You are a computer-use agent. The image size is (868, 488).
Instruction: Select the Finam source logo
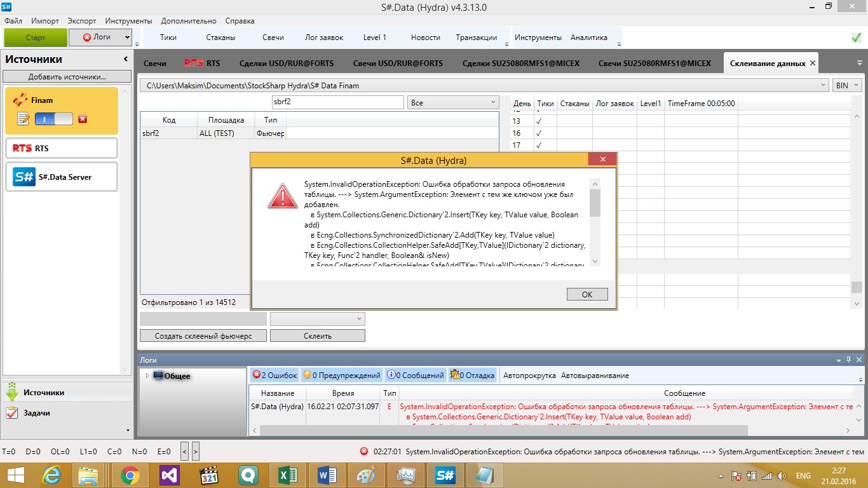click(21, 100)
